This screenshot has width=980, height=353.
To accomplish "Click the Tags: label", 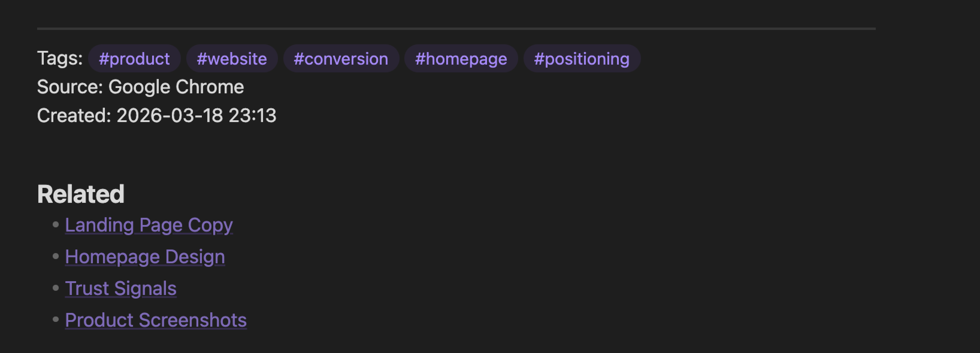I will (x=60, y=58).
